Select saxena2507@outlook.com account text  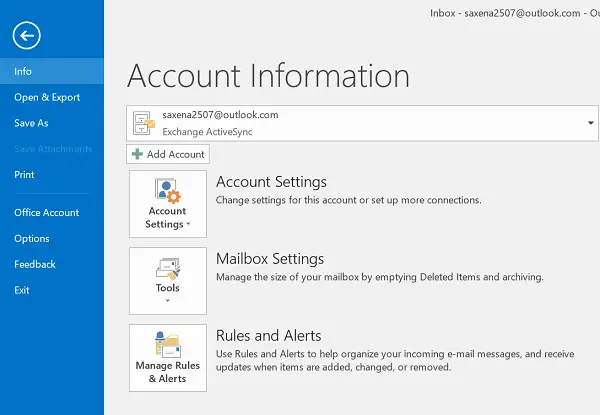[220, 115]
